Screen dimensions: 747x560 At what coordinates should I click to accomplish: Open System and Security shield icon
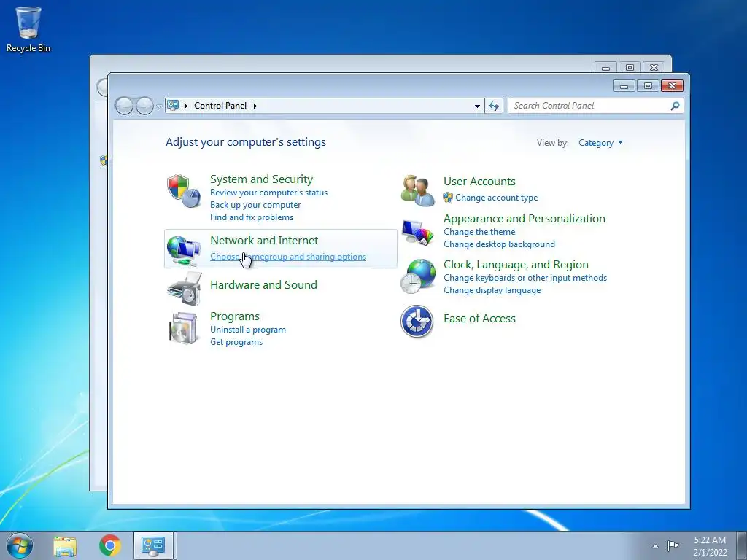(183, 190)
